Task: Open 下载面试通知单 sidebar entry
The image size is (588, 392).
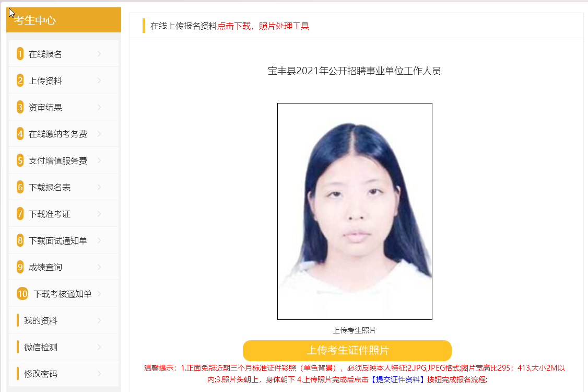Action: click(x=64, y=240)
